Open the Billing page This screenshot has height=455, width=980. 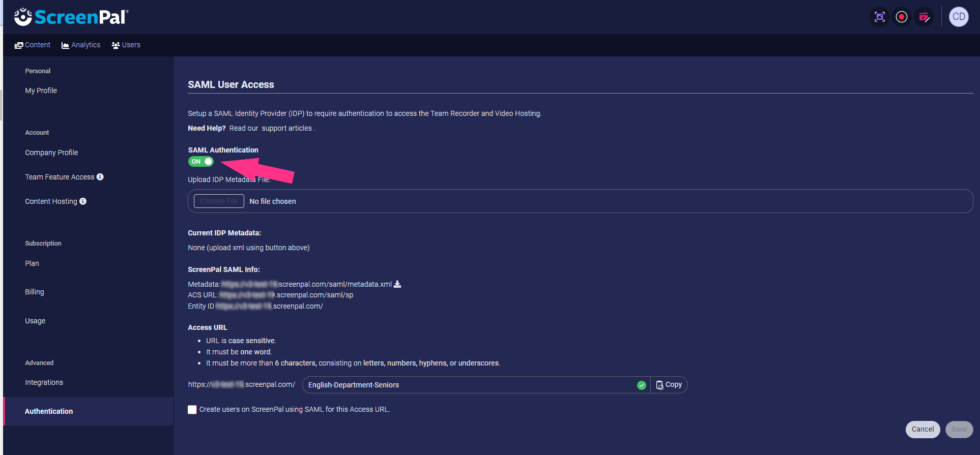[x=35, y=292]
